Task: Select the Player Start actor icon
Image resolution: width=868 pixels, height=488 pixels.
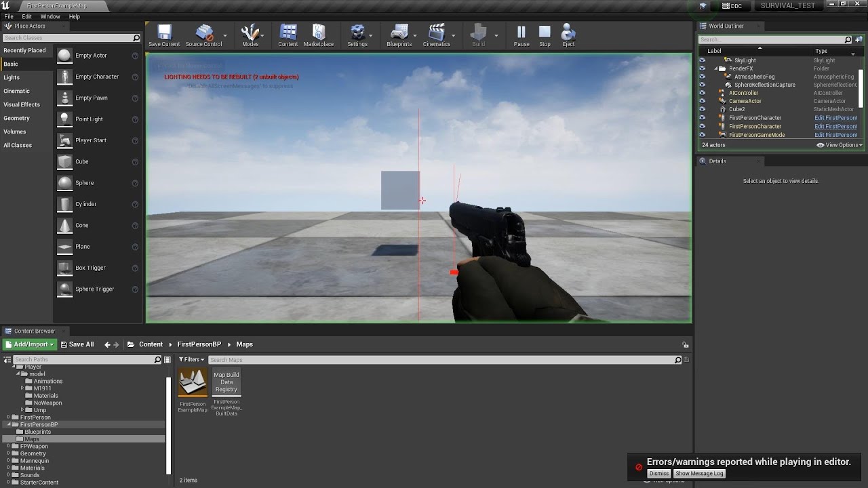Action: pos(64,140)
